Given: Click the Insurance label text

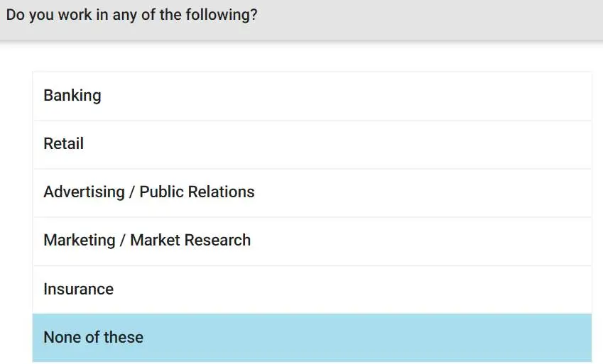Looking at the screenshot, I should 78,289.
